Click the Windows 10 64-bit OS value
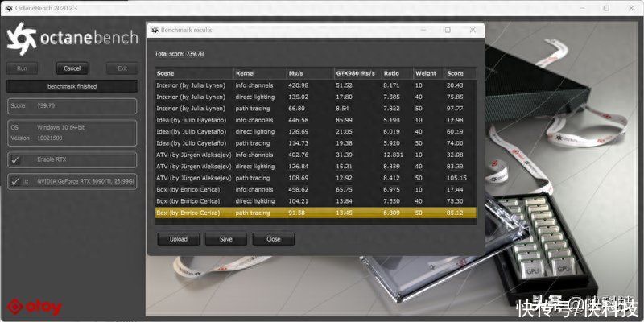The image size is (644, 322). coord(61,128)
